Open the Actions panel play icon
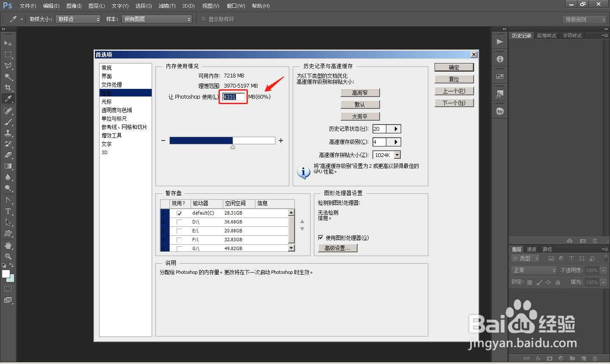This screenshot has width=610, height=364. point(500,41)
